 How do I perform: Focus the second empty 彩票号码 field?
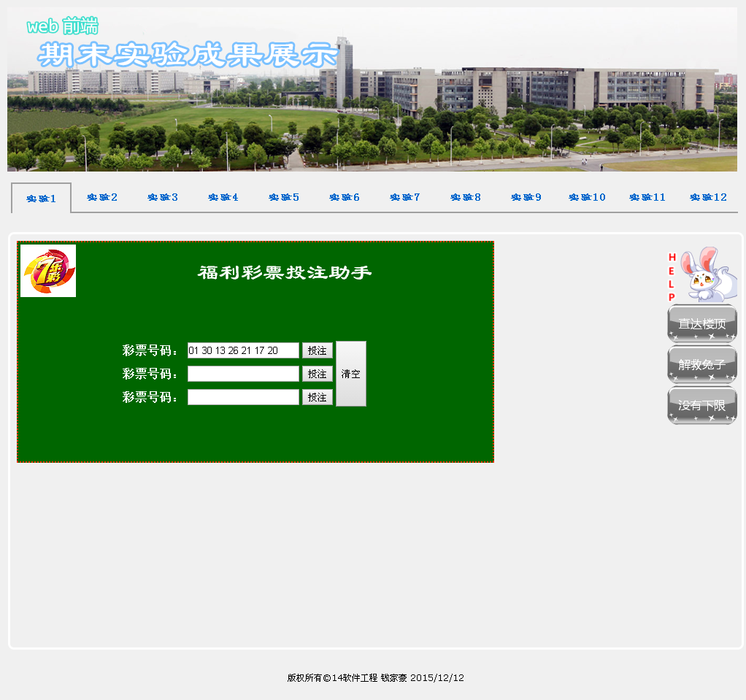pyautogui.click(x=243, y=374)
